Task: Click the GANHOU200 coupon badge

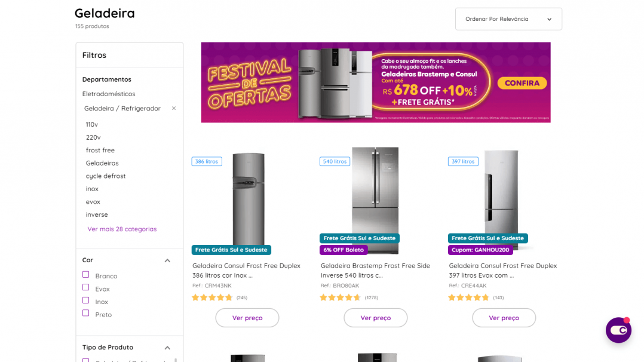Action: (x=480, y=250)
